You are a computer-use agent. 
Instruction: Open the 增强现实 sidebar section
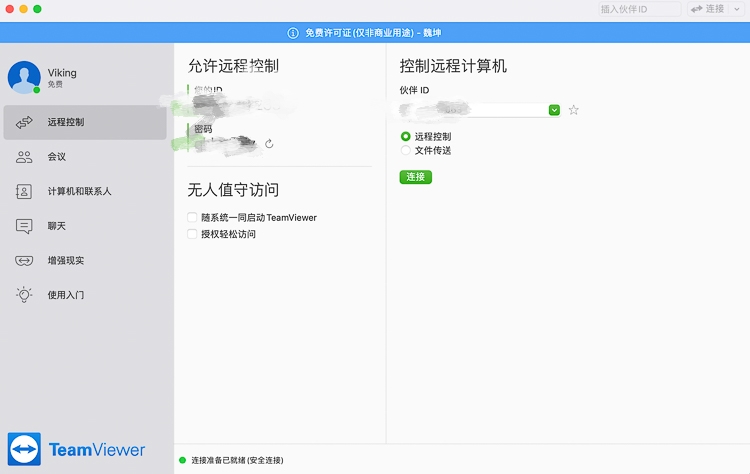tap(85, 260)
